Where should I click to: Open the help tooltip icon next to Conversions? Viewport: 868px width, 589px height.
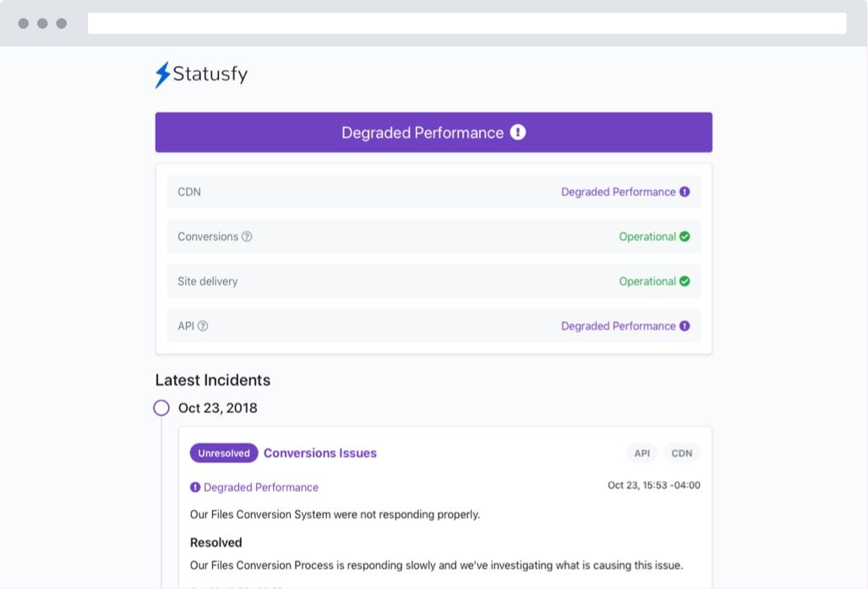245,237
